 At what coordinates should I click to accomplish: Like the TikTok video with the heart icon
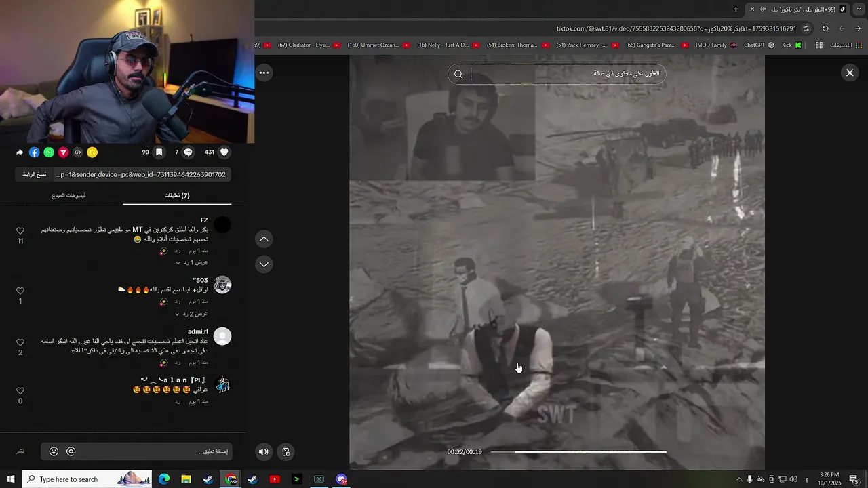point(224,152)
